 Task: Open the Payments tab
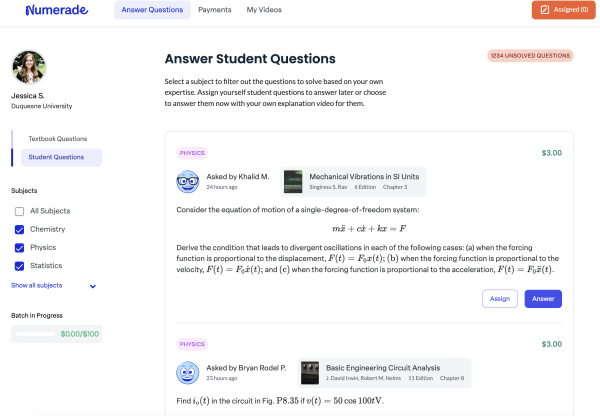click(x=215, y=10)
